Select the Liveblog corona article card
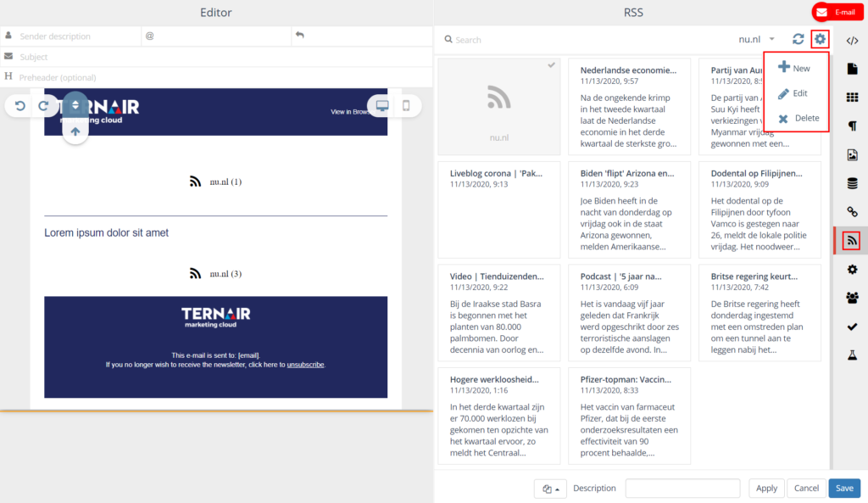This screenshot has width=868, height=503. [x=498, y=210]
